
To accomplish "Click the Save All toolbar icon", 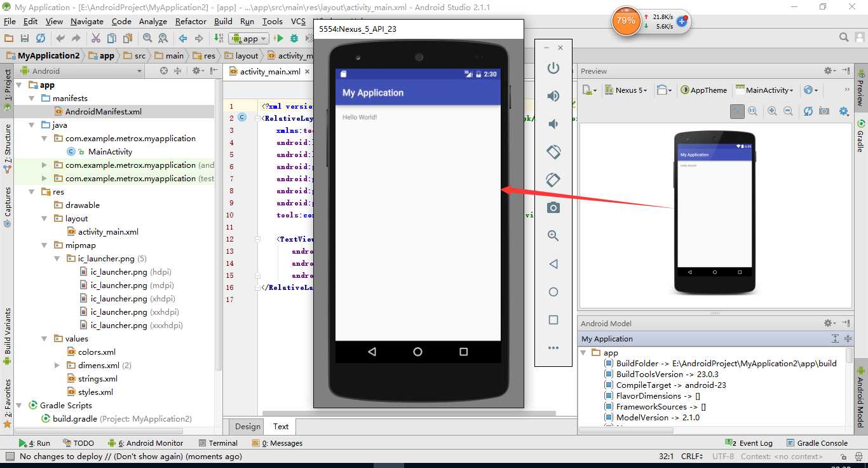I will (25, 38).
